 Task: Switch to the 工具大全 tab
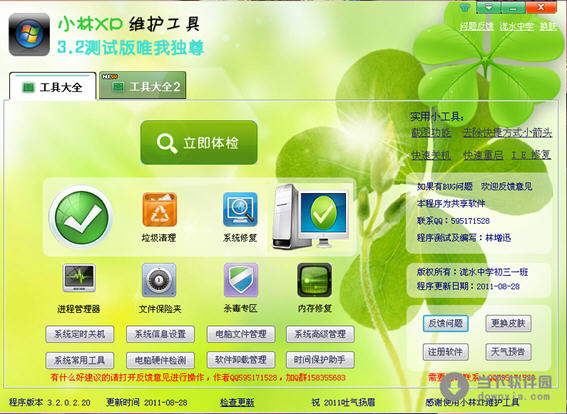click(53, 87)
